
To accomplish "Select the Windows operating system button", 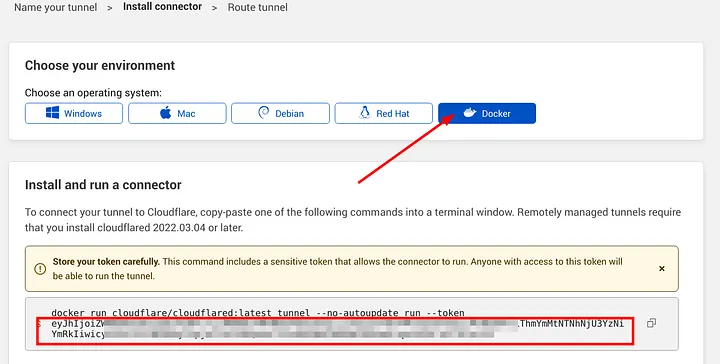I will pyautogui.click(x=74, y=113).
